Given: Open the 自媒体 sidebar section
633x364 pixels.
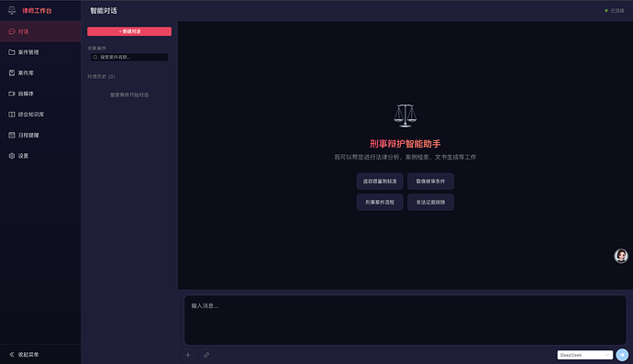Looking at the screenshot, I should (x=40, y=94).
